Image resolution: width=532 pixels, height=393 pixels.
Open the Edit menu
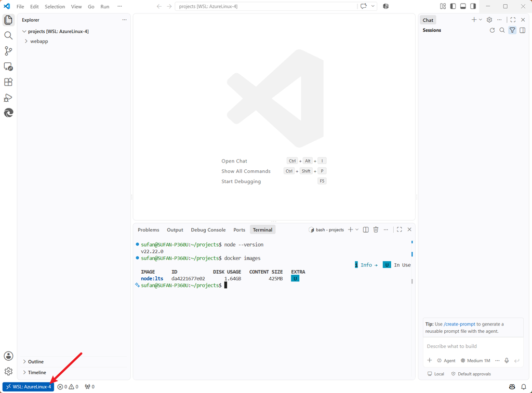34,6
